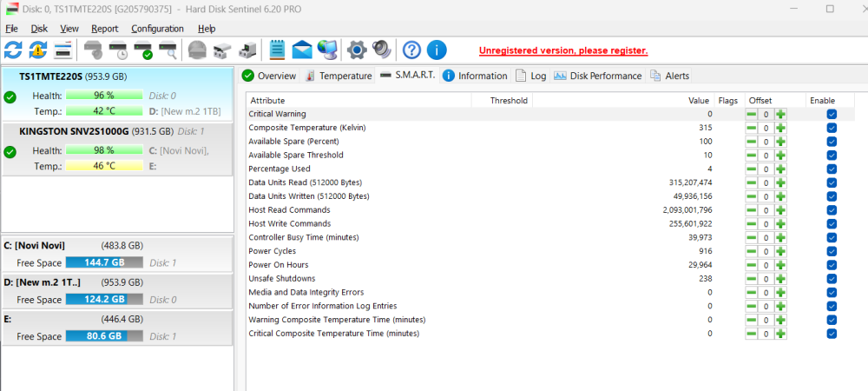
Task: Click the Unregistered version register link
Action: coord(563,51)
